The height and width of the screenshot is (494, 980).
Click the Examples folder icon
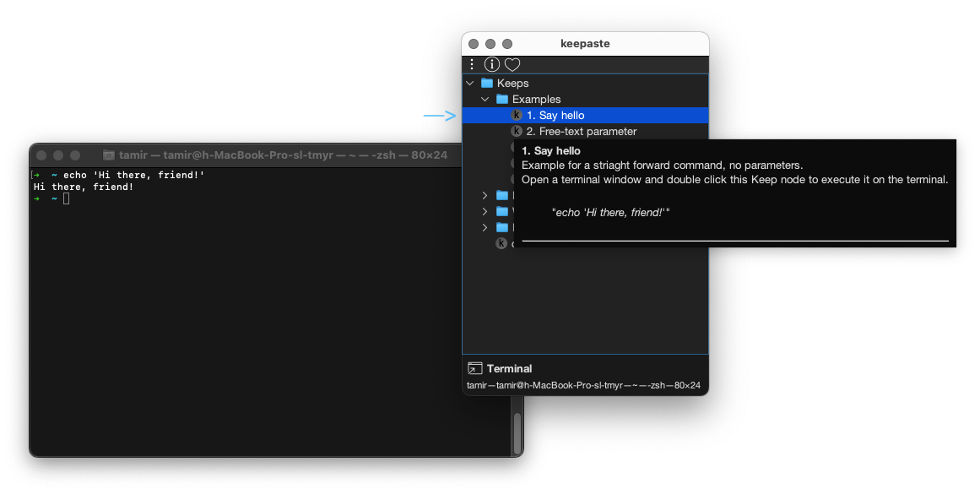[502, 100]
